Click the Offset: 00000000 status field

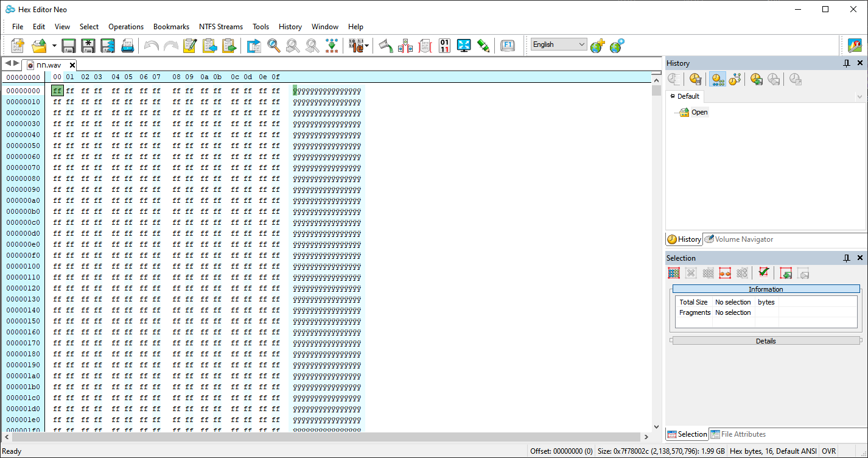click(x=562, y=451)
